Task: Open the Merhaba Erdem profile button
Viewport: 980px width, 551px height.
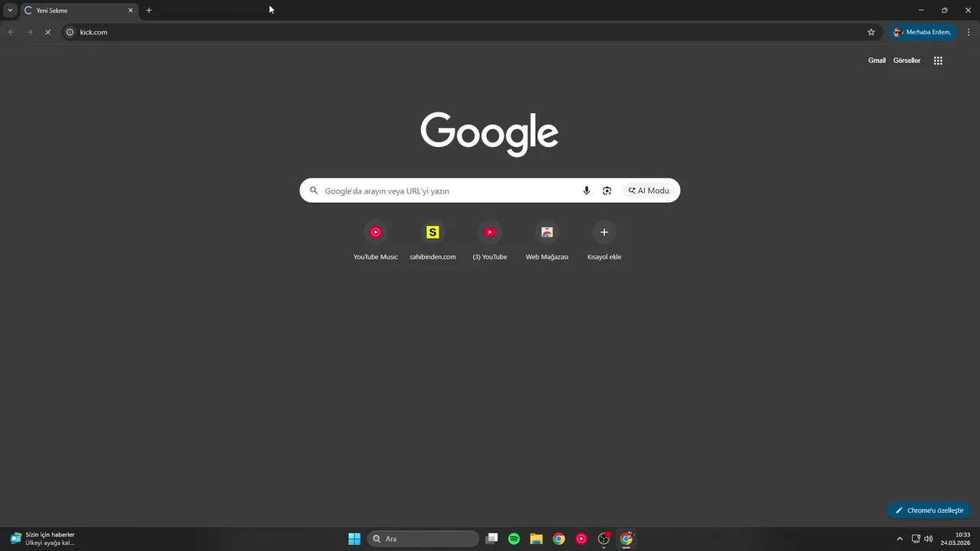Action: [923, 32]
